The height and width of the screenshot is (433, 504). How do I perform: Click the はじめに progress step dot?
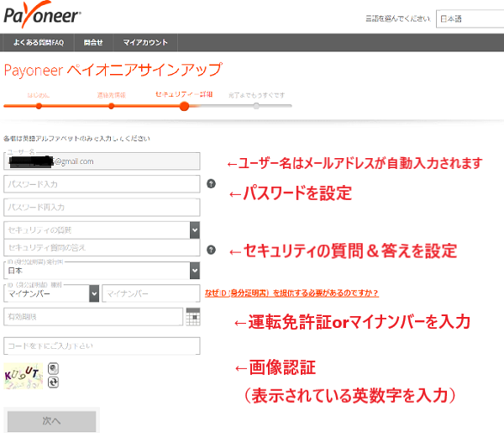39,106
